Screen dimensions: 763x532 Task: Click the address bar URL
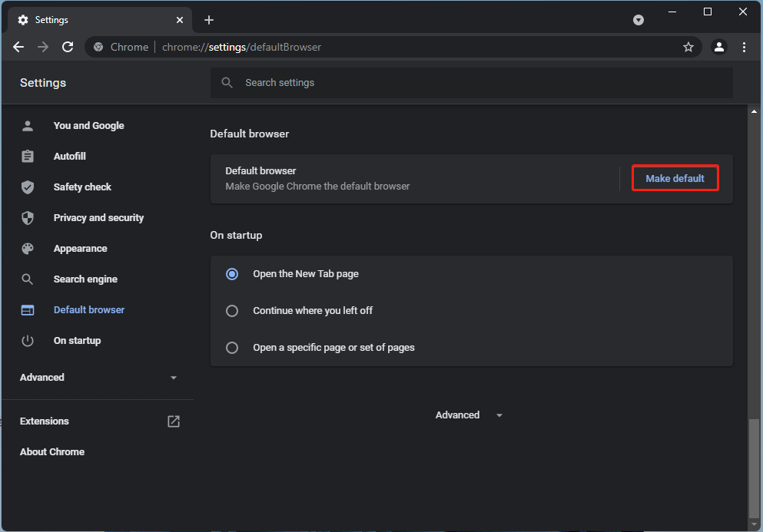coord(241,47)
